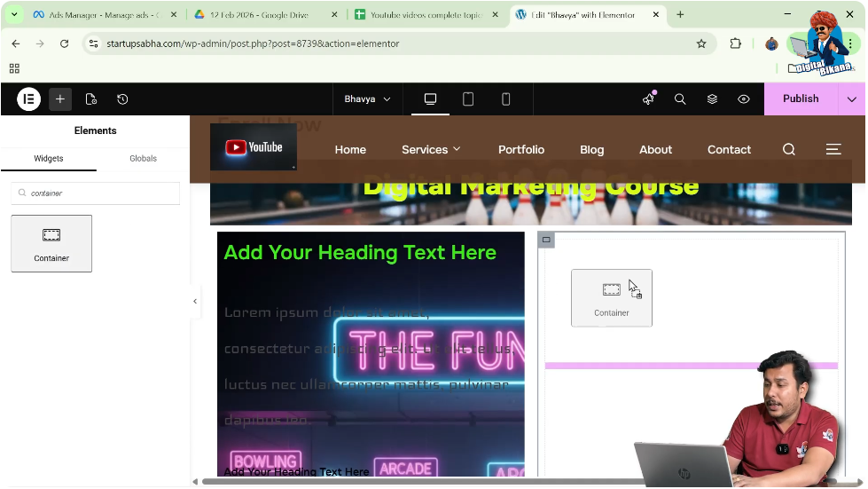
Task: Click the Publish button
Action: 801,99
